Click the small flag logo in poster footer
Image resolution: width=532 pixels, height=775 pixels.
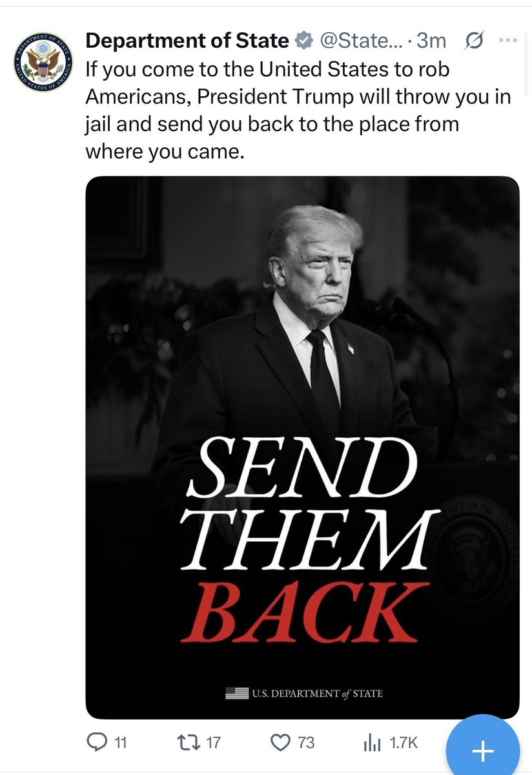pos(237,694)
